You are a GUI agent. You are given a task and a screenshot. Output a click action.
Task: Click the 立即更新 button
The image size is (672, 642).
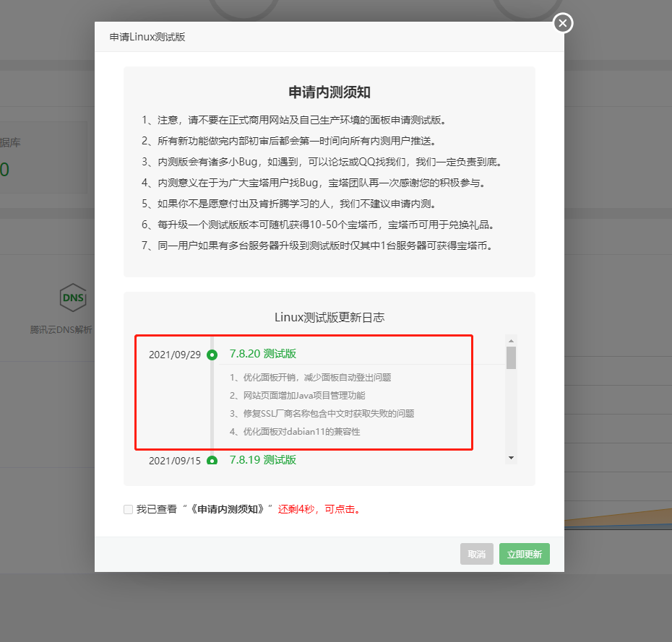click(x=524, y=554)
